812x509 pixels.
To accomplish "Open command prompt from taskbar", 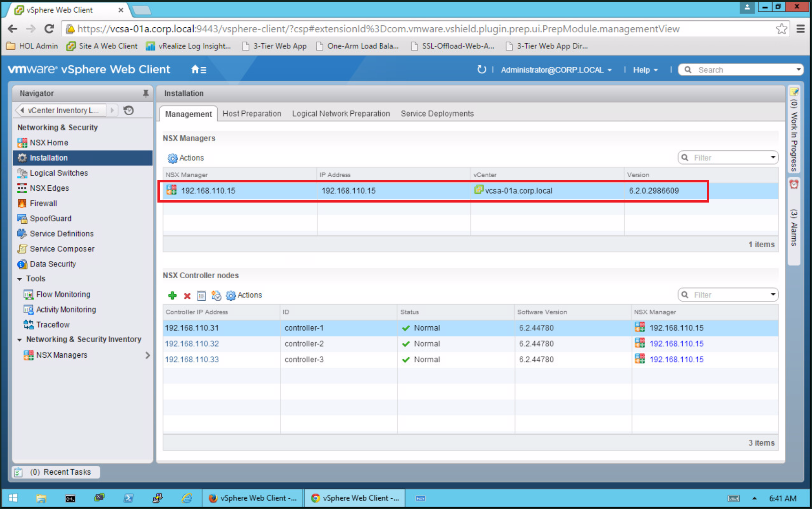I will [x=70, y=498].
